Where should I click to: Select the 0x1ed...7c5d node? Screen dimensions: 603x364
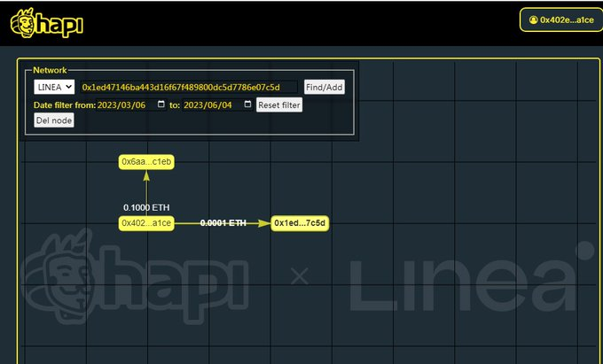click(x=300, y=223)
